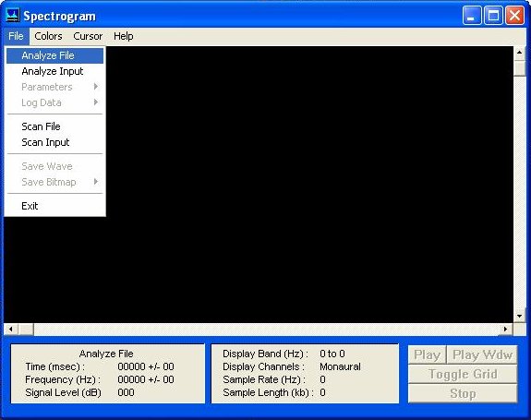Open the Cursor menu
Screen dimensions: 531x420
pos(88,36)
